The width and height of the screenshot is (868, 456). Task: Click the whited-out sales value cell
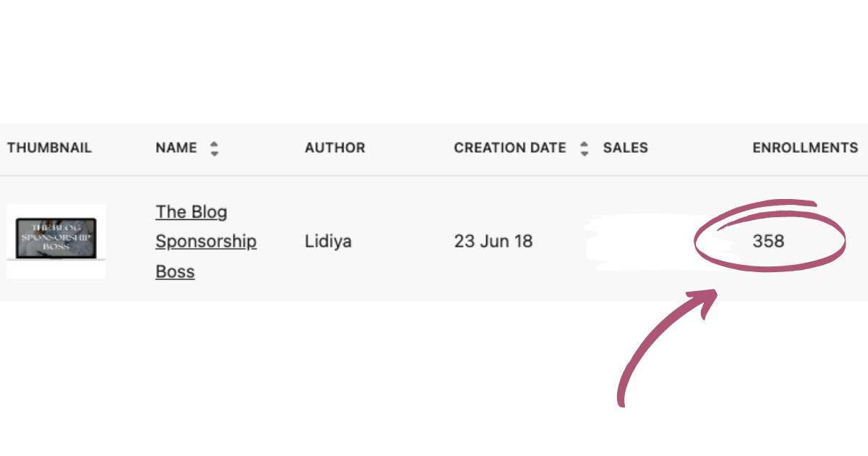click(x=637, y=242)
